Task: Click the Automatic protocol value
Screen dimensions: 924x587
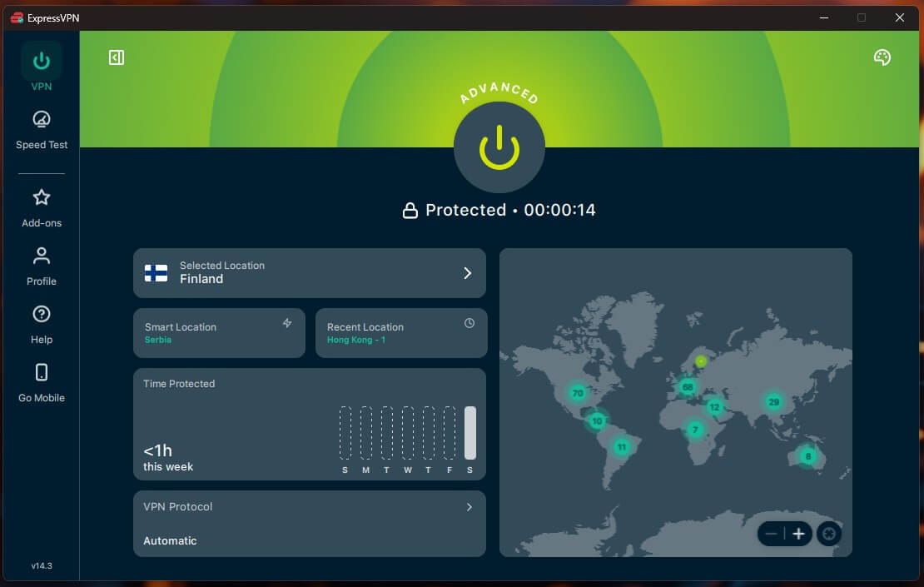Action: pos(170,540)
